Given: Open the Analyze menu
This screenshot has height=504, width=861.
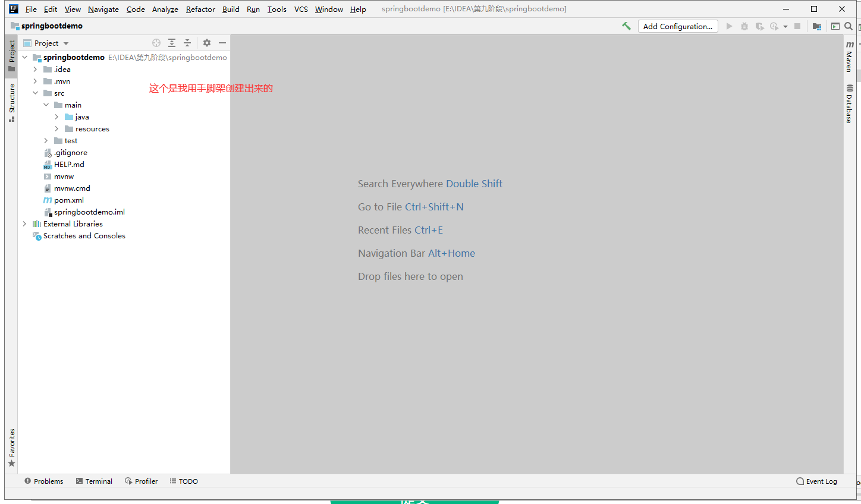Looking at the screenshot, I should [165, 9].
